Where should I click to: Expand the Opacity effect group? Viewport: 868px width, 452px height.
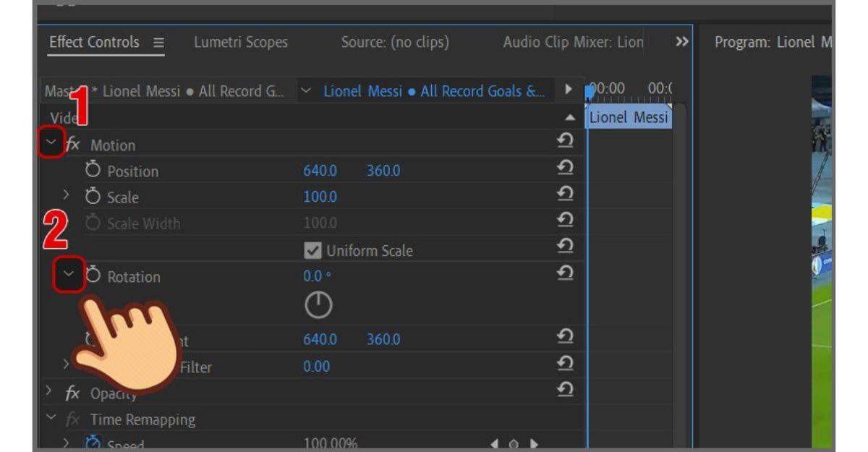(x=49, y=391)
